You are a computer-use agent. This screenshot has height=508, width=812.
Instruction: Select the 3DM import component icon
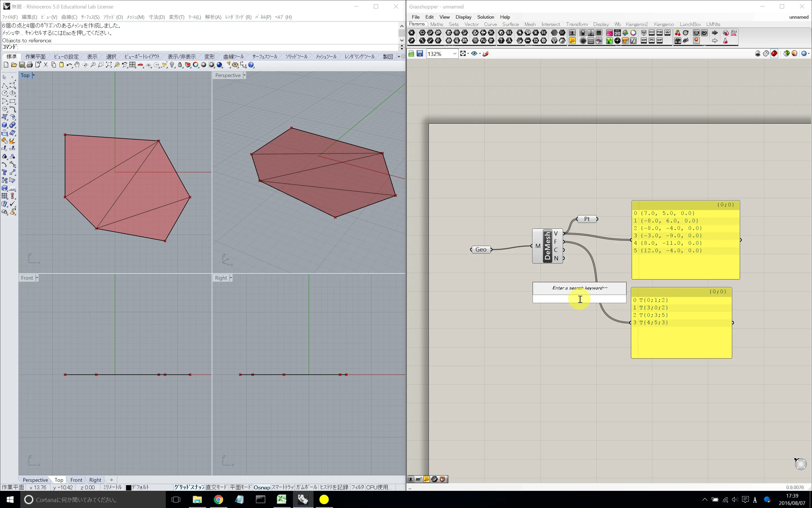click(x=644, y=41)
